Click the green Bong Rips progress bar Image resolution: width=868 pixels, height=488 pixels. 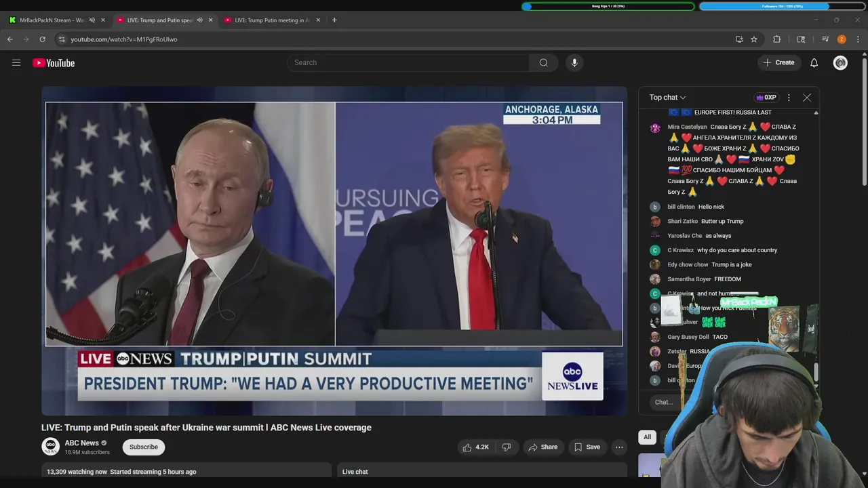(x=608, y=6)
